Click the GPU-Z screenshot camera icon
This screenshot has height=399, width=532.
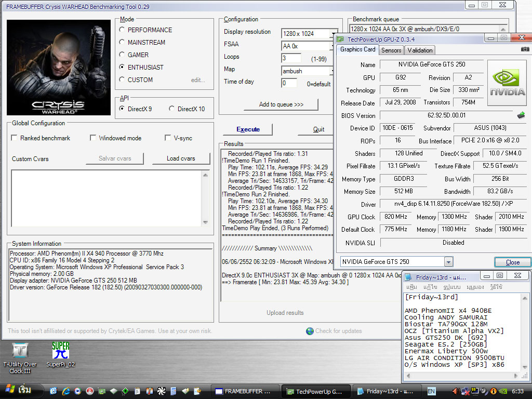coord(525,49)
